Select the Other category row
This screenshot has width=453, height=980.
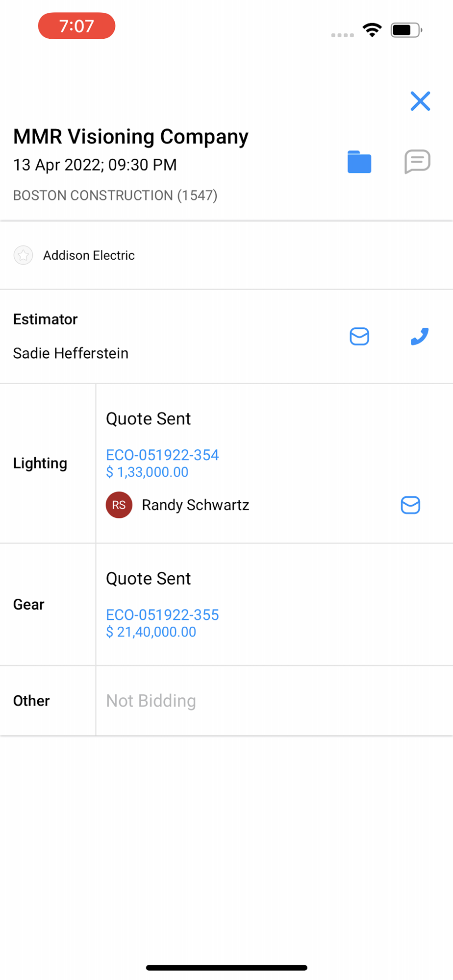(x=31, y=701)
